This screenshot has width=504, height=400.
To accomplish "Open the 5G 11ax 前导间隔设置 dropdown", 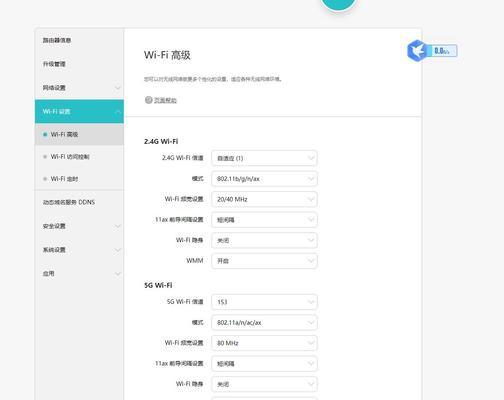I will [x=264, y=364].
